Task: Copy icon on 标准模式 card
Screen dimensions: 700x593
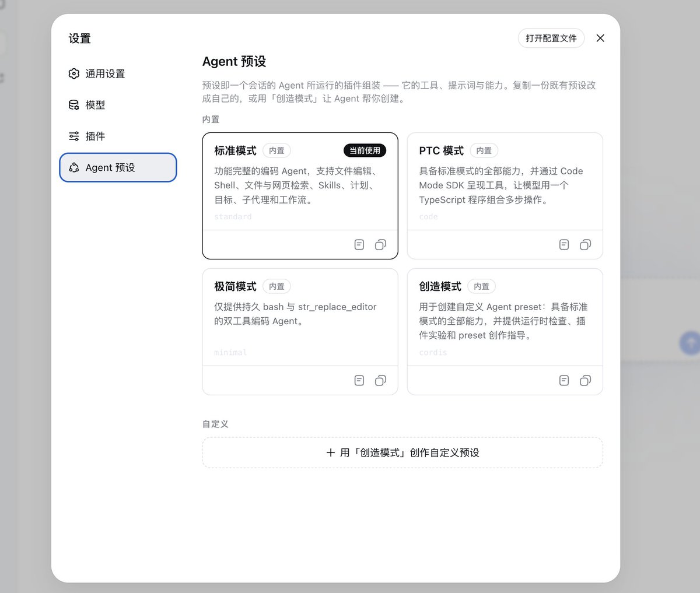Action: tap(380, 244)
